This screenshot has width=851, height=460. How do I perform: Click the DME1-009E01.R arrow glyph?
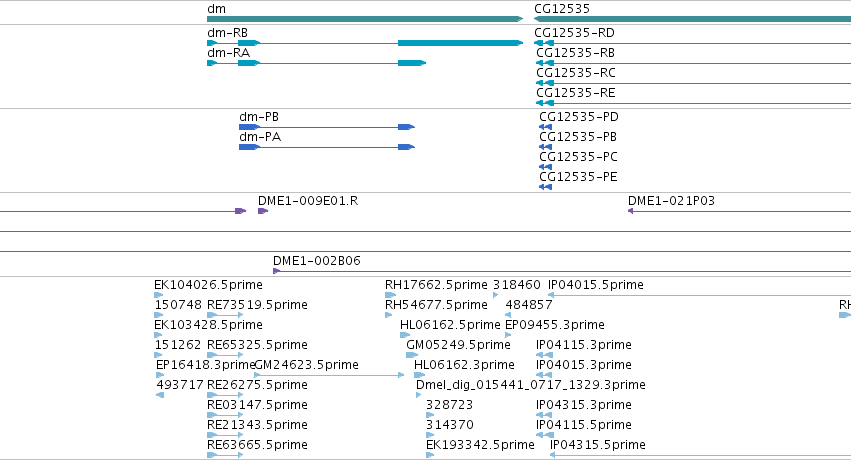tap(263, 211)
